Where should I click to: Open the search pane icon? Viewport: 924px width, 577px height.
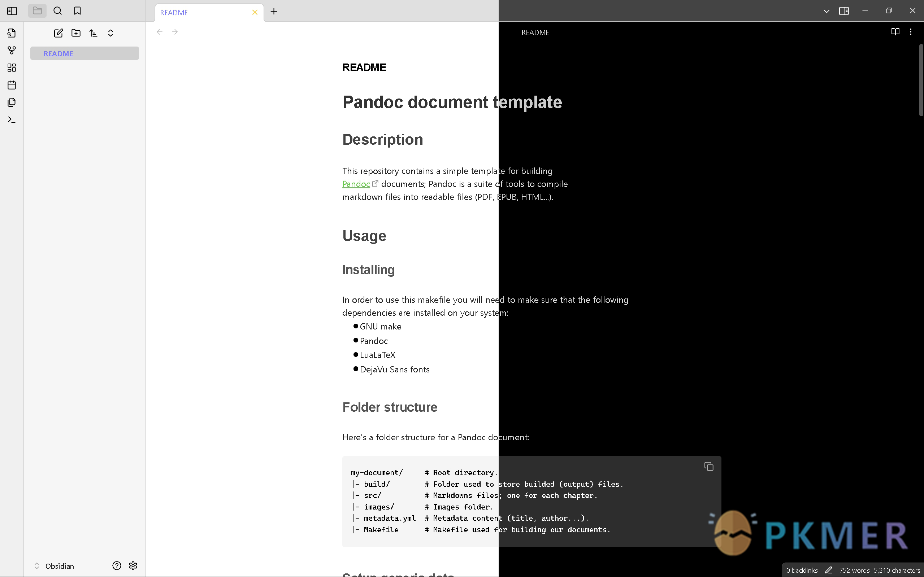point(58,11)
